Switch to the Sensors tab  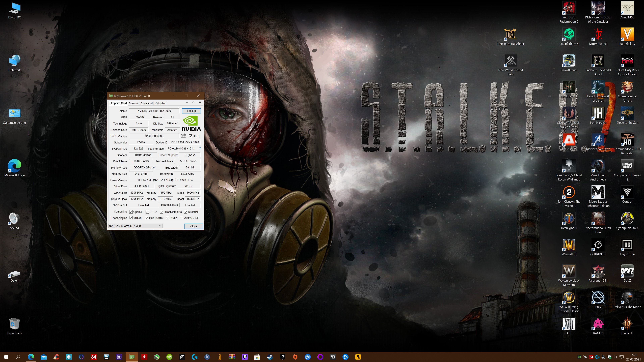tap(133, 103)
